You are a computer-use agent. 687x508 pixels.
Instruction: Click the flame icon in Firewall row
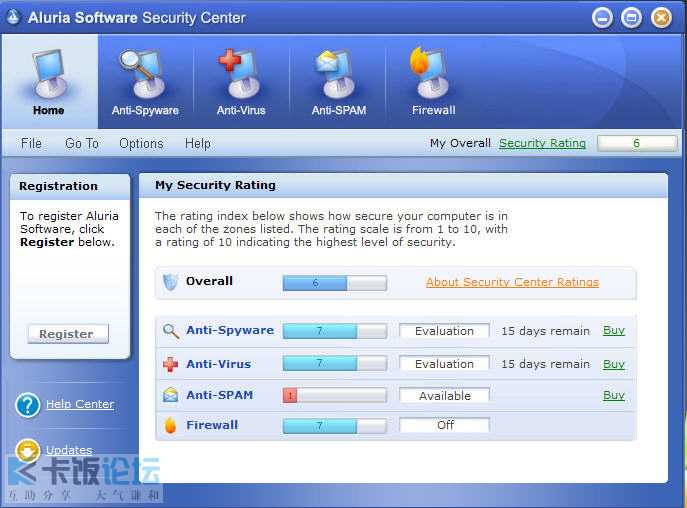(x=170, y=425)
